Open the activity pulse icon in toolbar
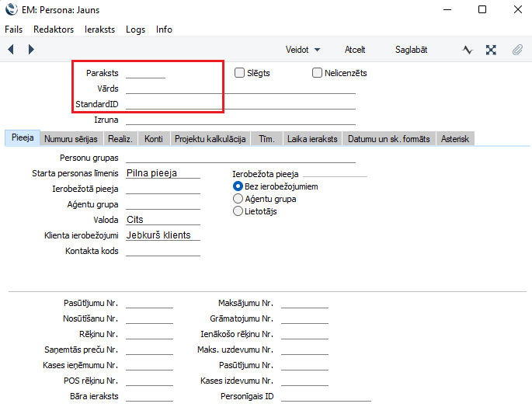 468,49
